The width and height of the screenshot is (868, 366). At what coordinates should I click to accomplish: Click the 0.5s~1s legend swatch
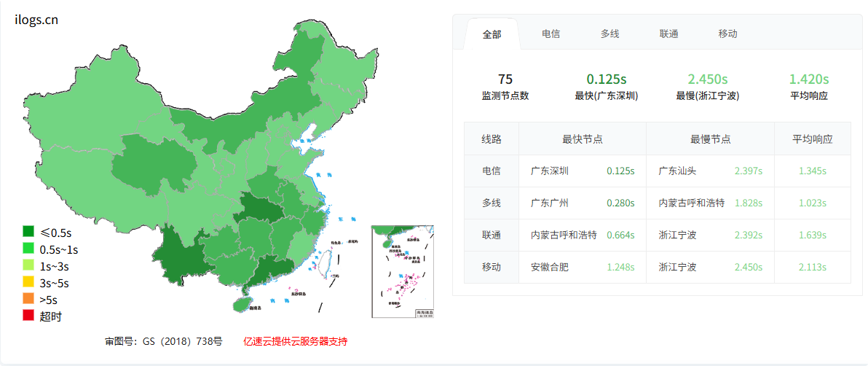point(28,249)
